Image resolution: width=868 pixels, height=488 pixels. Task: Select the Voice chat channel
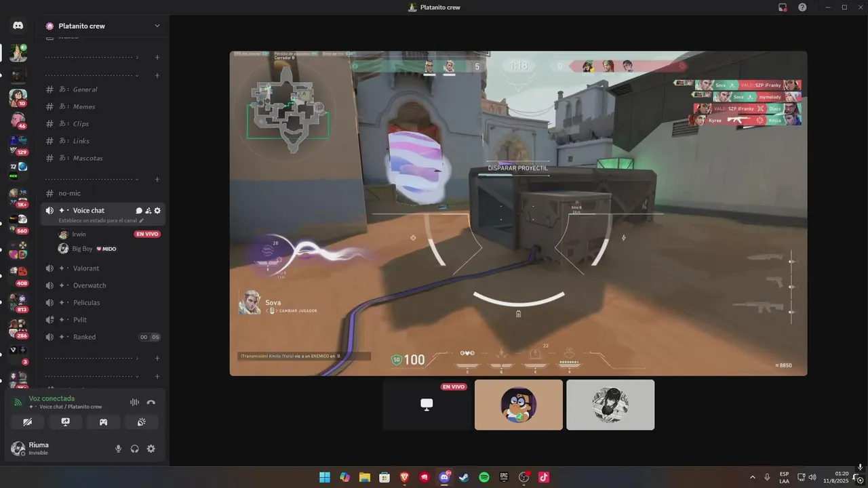pyautogui.click(x=88, y=211)
